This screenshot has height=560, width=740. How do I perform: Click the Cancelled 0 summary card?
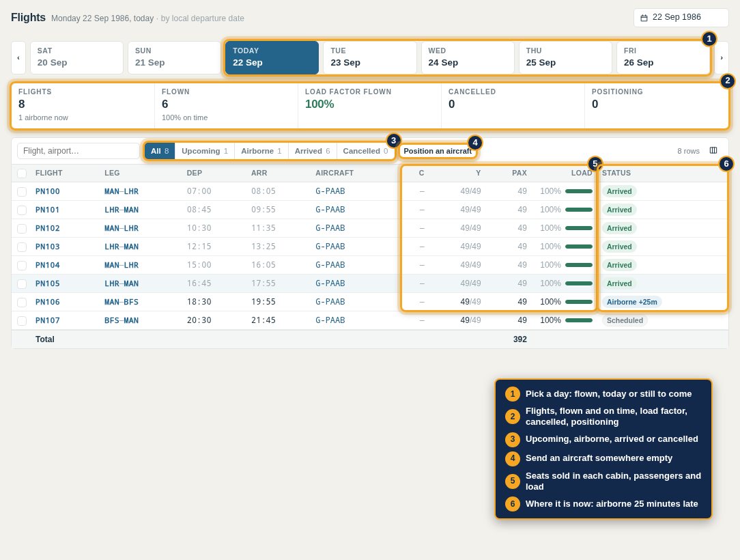point(513,105)
